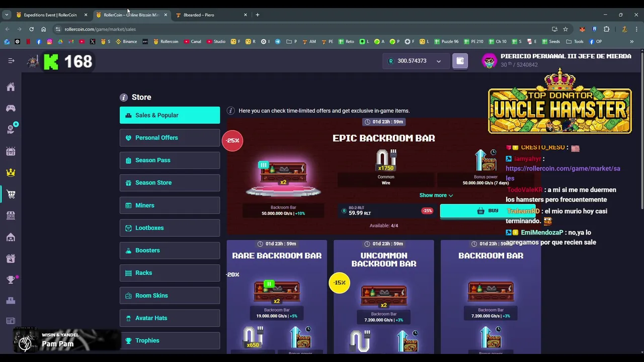Select Sales & Popular category
Viewport: 644px width, 362px height.
click(x=170, y=115)
